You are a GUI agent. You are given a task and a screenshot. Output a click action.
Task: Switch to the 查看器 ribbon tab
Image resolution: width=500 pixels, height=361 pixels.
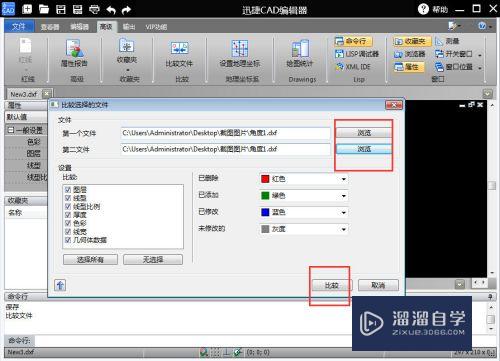pyautogui.click(x=50, y=27)
